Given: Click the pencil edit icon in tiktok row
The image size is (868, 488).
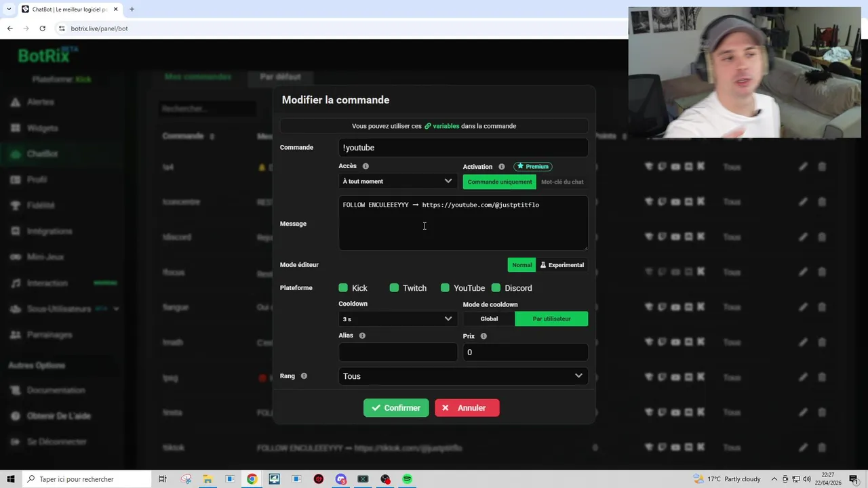Looking at the screenshot, I should click(803, 447).
